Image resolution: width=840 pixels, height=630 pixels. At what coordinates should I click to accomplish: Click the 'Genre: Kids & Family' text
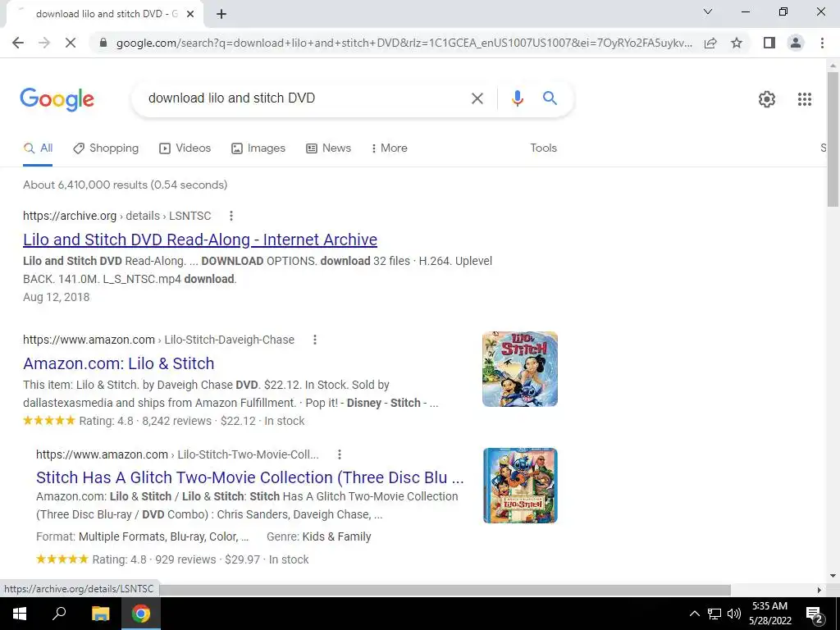(319, 536)
